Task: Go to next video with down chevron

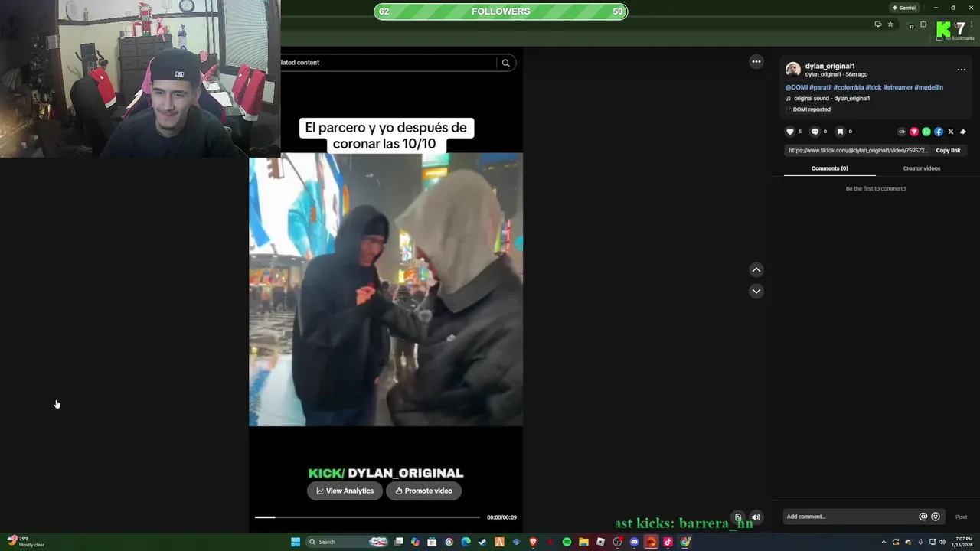Action: (x=756, y=291)
